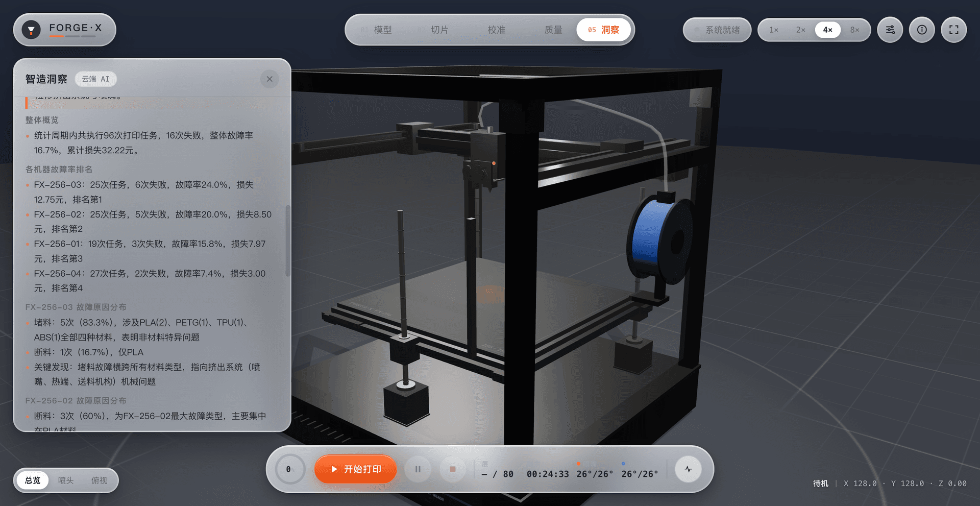Click the 系统就绪 status pill
Viewport: 980px width, 506px height.
click(717, 30)
